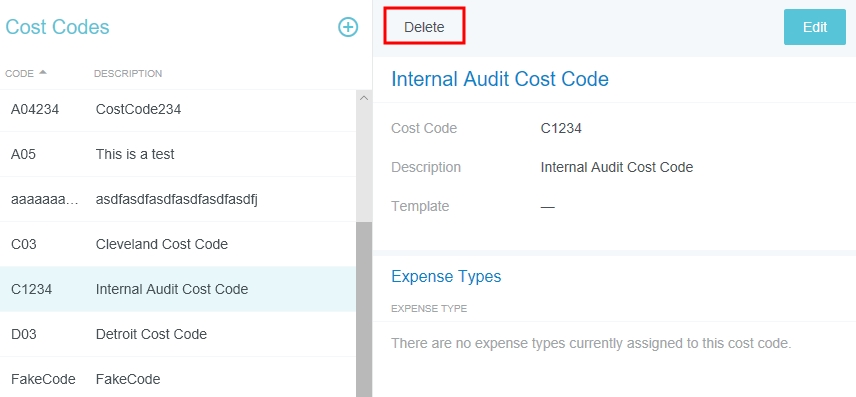Image resolution: width=856 pixels, height=397 pixels.
Task: Select the C1234 code in the list
Action: coord(31,289)
